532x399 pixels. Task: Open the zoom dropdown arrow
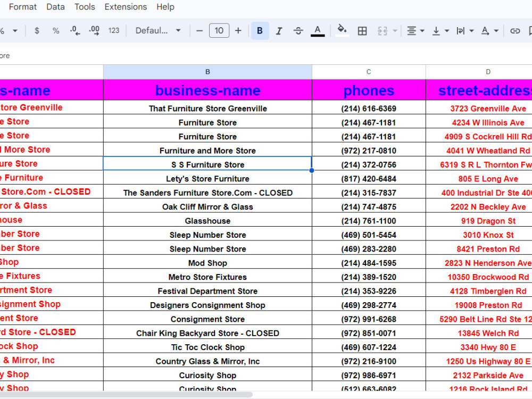coord(15,31)
